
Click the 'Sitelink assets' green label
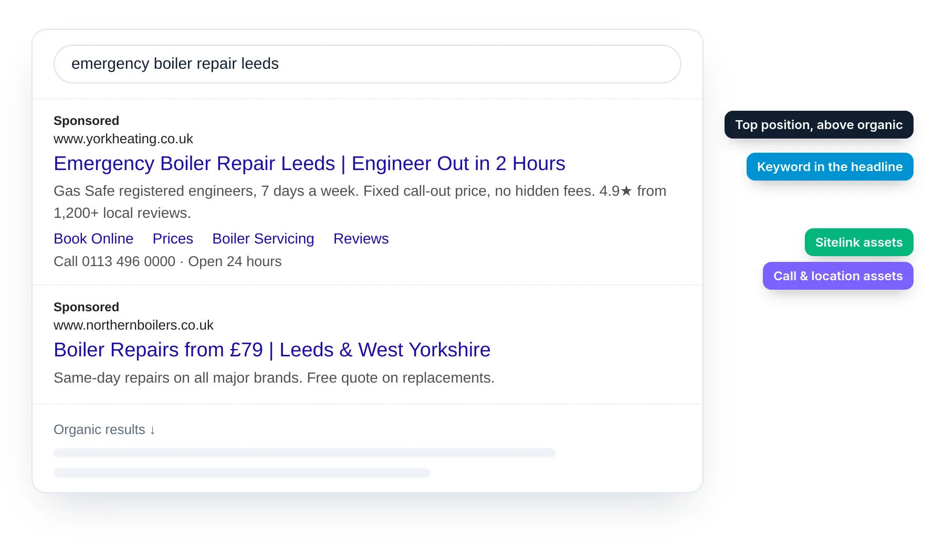pyautogui.click(x=859, y=242)
